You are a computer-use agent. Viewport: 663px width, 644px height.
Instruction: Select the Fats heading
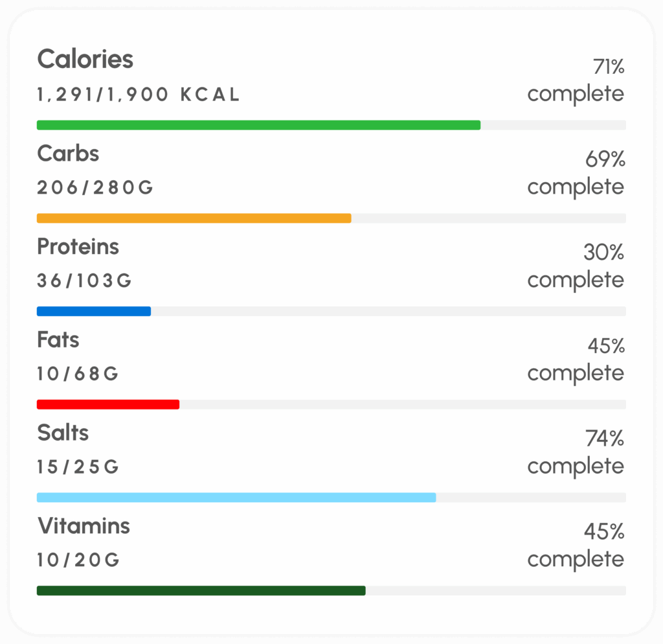click(x=58, y=340)
